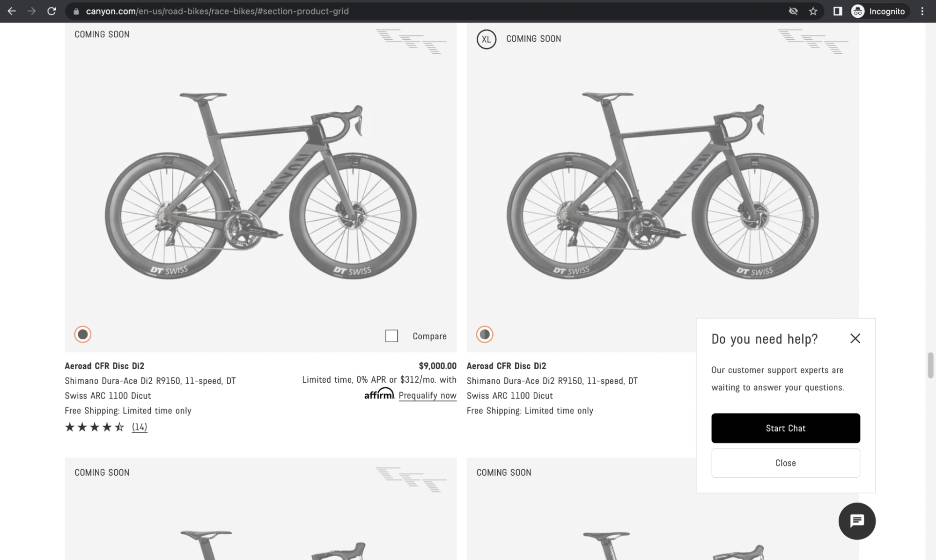Select color swatch on XL Aeroad card
This screenshot has width=936, height=560.
click(485, 335)
